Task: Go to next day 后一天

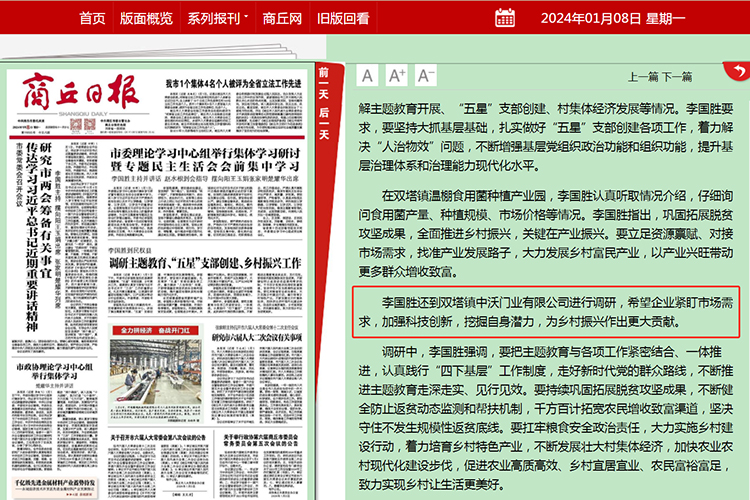Action: pos(324,123)
